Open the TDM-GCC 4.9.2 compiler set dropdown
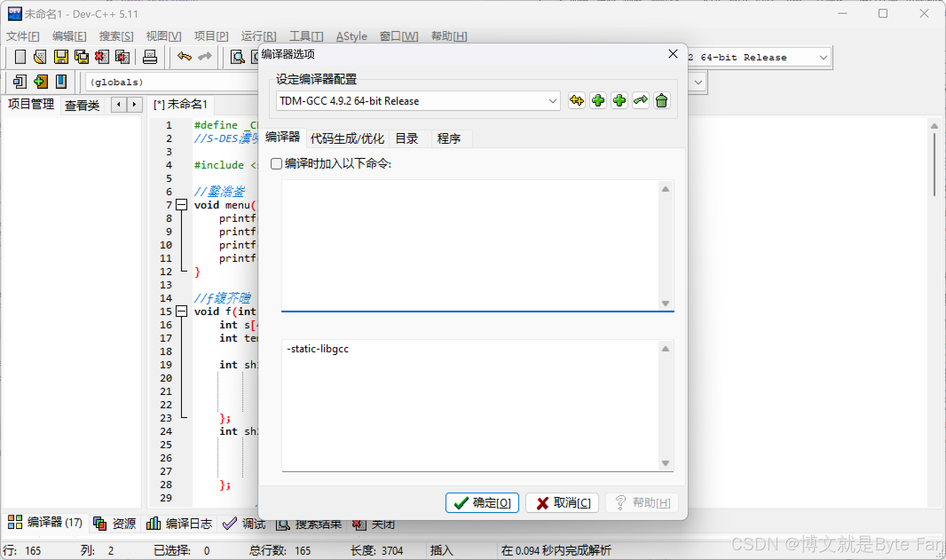The height and width of the screenshot is (560, 946). 552,101
